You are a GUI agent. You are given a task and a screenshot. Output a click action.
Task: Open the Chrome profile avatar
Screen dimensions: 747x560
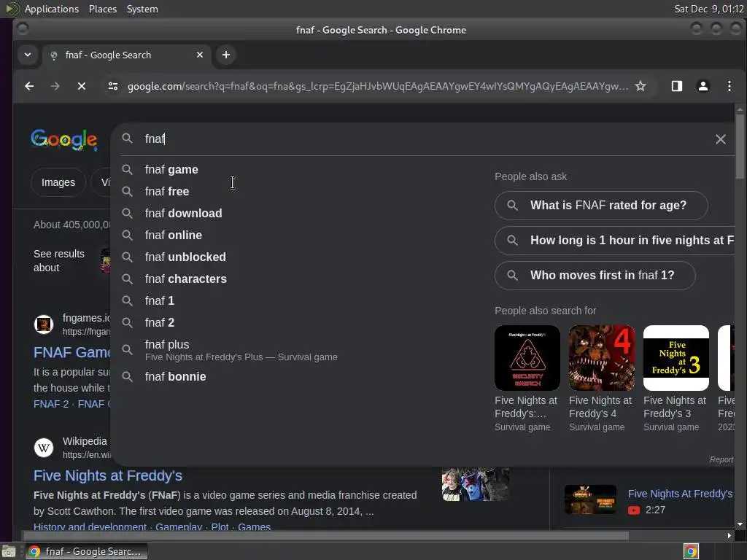pos(703,86)
